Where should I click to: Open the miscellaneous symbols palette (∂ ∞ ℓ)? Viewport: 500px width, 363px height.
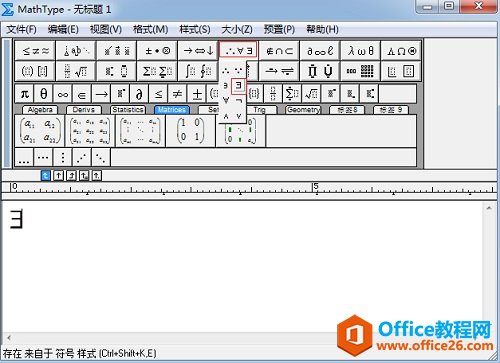click(320, 51)
